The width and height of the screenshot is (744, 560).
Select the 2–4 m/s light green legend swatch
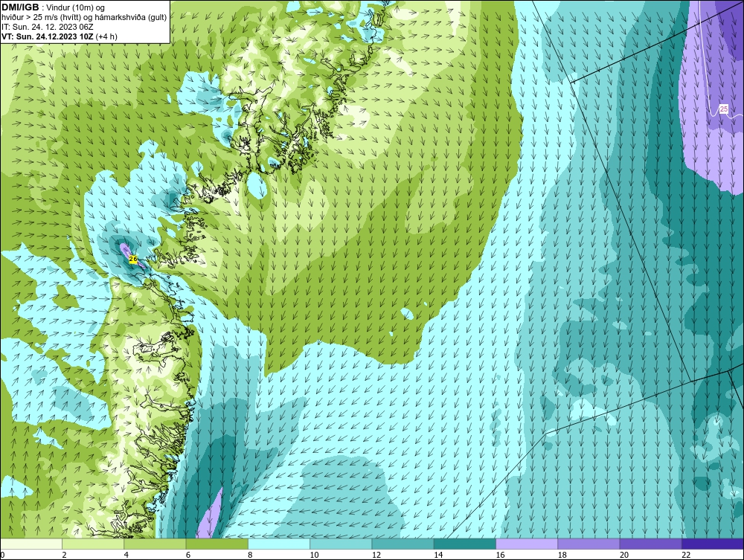93,544
